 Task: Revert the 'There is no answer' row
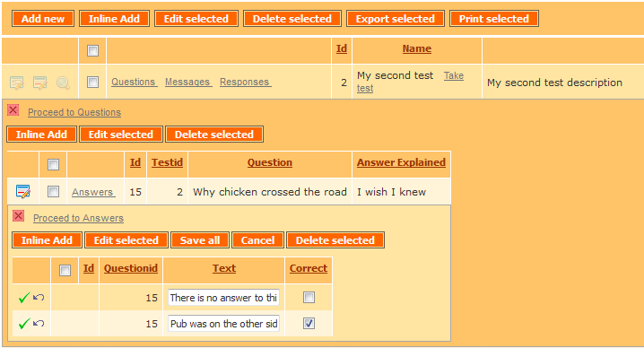[x=39, y=297]
